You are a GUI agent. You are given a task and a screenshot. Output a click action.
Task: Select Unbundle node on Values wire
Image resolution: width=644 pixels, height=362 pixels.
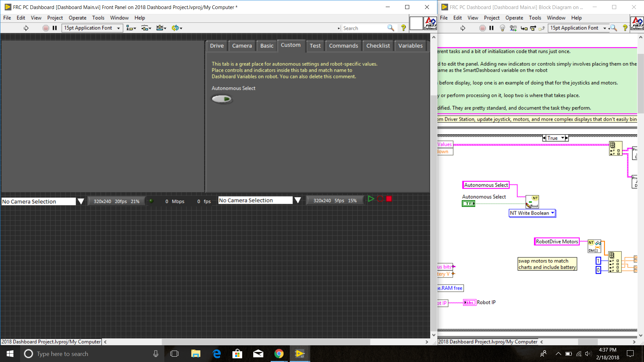tap(615, 148)
